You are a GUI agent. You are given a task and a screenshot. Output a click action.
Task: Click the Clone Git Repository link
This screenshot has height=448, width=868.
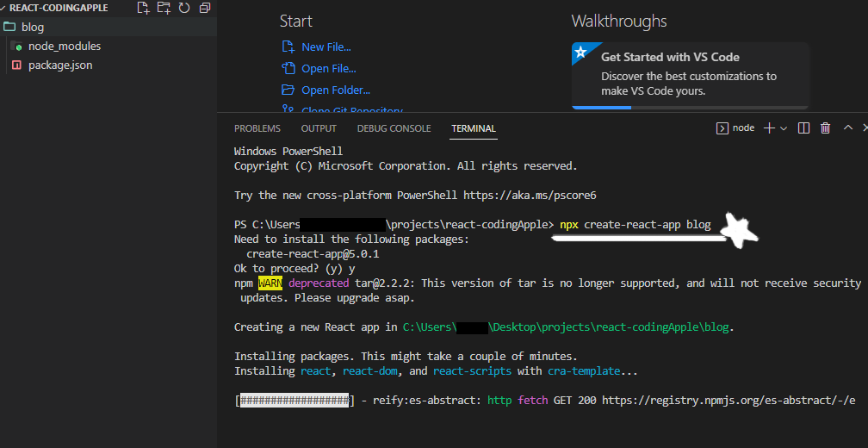point(351,110)
